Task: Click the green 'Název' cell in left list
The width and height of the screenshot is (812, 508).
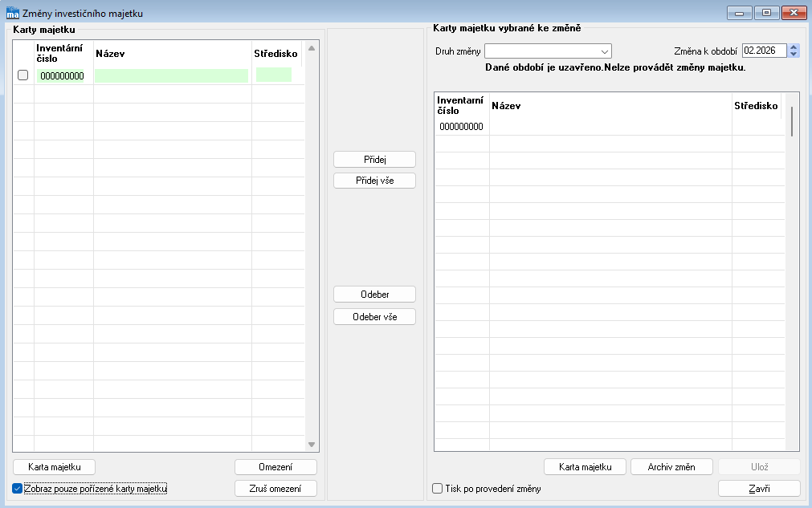Action: (171, 75)
